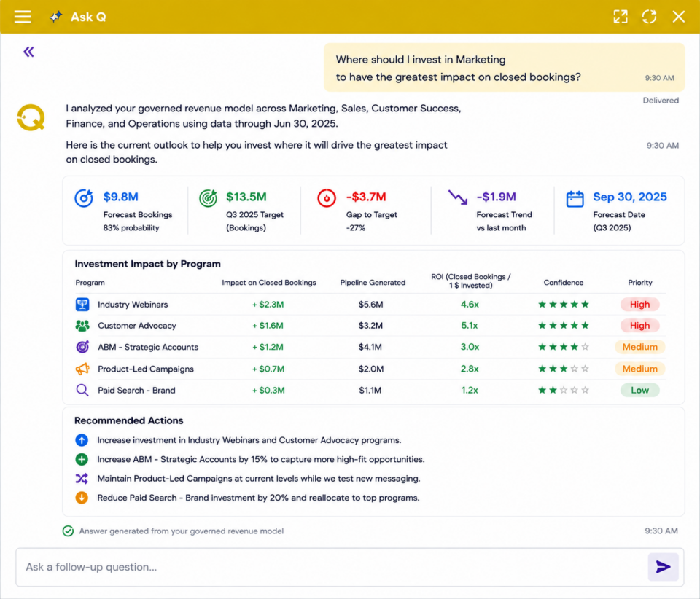This screenshot has width=700, height=599.
Task: Click High priority badge for Industry Webinars
Action: pyautogui.click(x=639, y=304)
